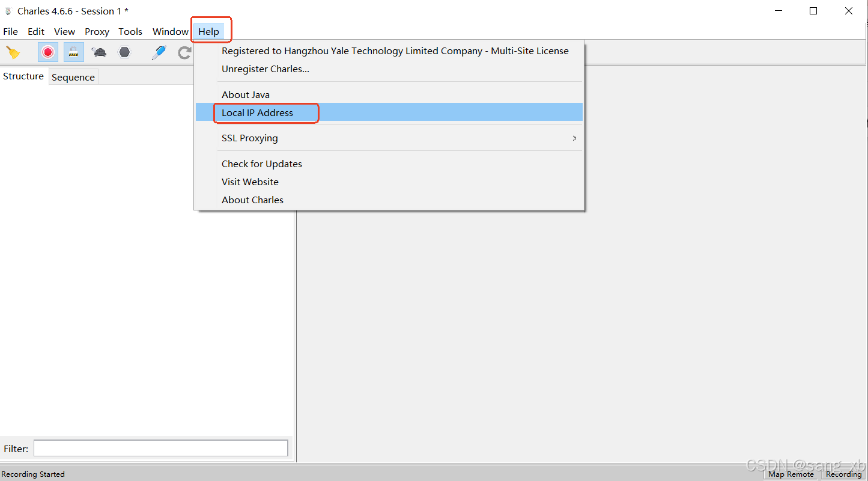
Task: Clear the session with the broom icon
Action: click(13, 52)
